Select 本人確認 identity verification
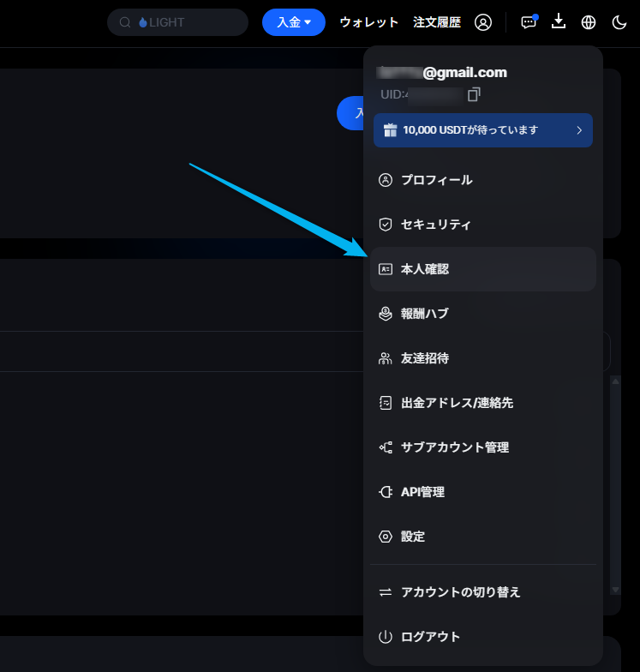640x672 pixels. 483,269
